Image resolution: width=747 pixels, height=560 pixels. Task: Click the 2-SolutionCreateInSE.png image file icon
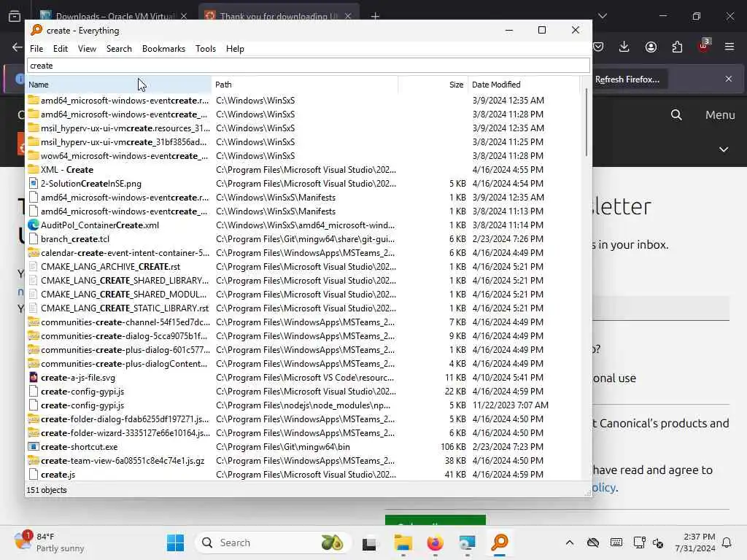point(34,183)
